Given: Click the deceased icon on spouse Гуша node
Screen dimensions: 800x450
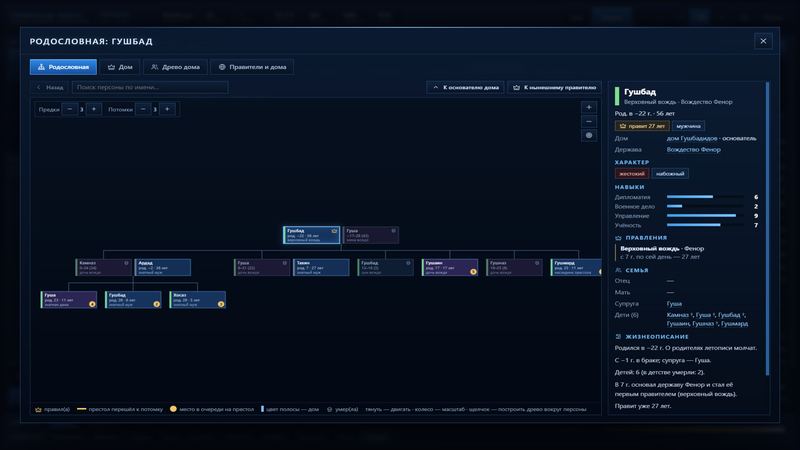Looking at the screenshot, I should tap(393, 231).
